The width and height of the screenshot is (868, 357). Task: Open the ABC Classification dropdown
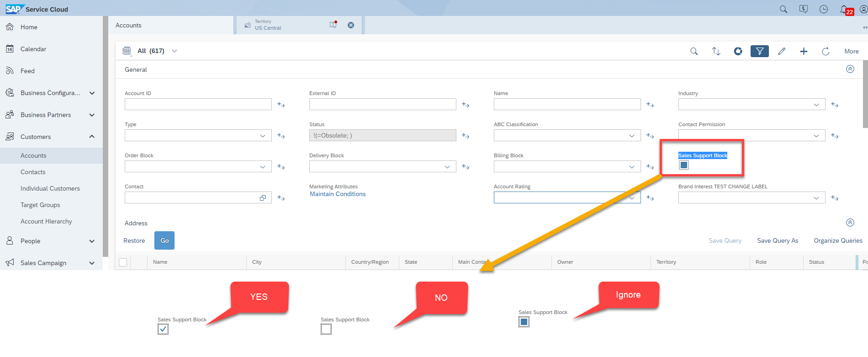[632, 136]
